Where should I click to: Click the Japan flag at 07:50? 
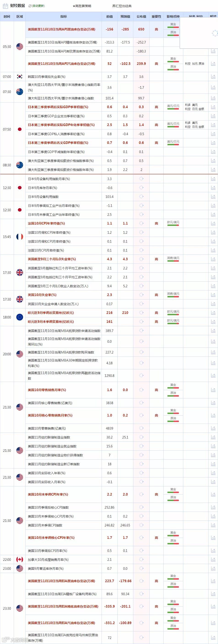pyautogui.click(x=20, y=129)
